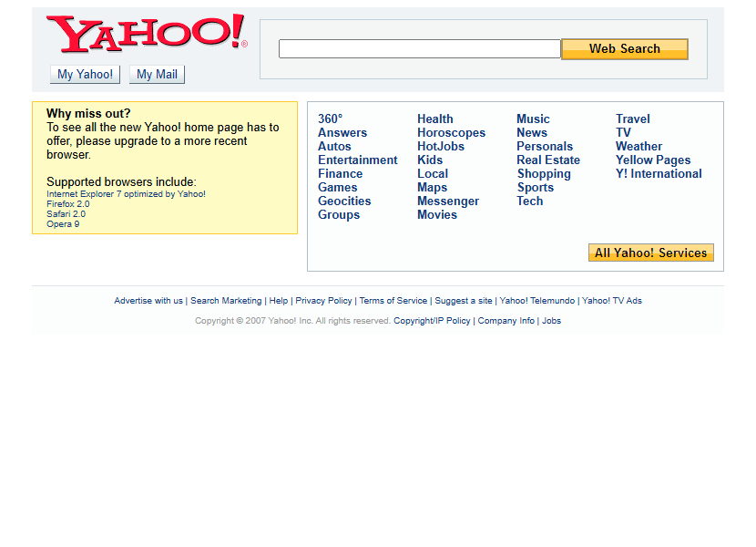The width and height of the screenshot is (756, 547).
Task: Visit the Yahoo! Telemundo link
Action: [x=537, y=301]
